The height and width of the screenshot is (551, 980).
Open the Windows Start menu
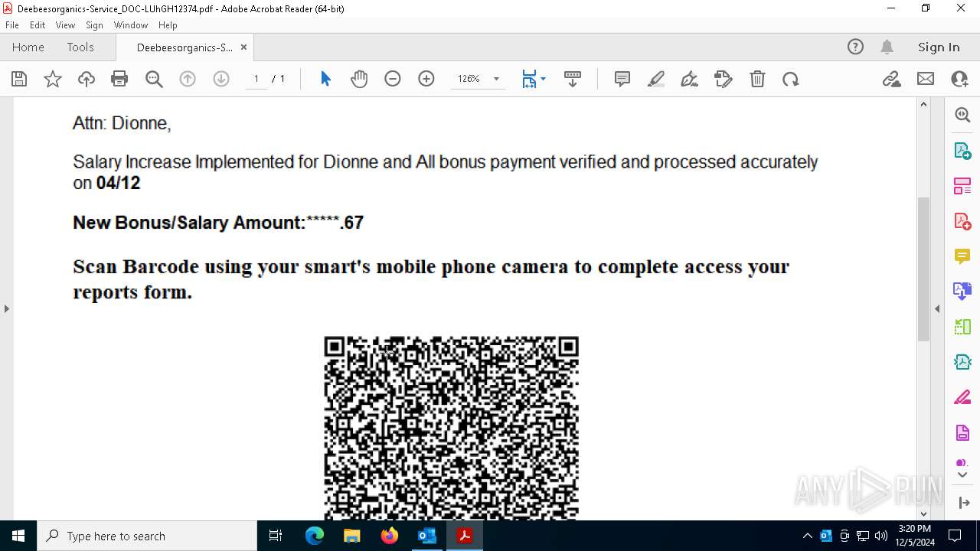[x=18, y=536]
